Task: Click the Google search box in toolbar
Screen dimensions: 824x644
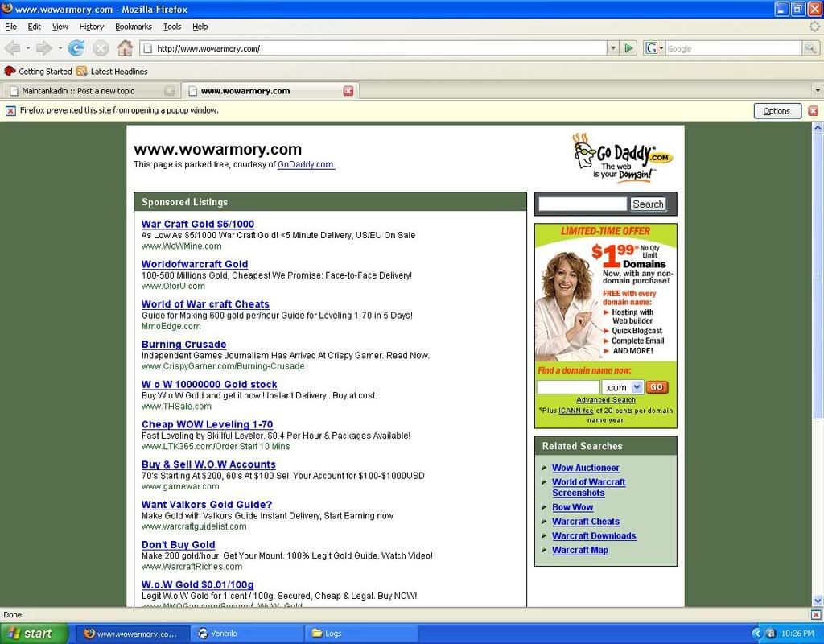Action: 734,48
